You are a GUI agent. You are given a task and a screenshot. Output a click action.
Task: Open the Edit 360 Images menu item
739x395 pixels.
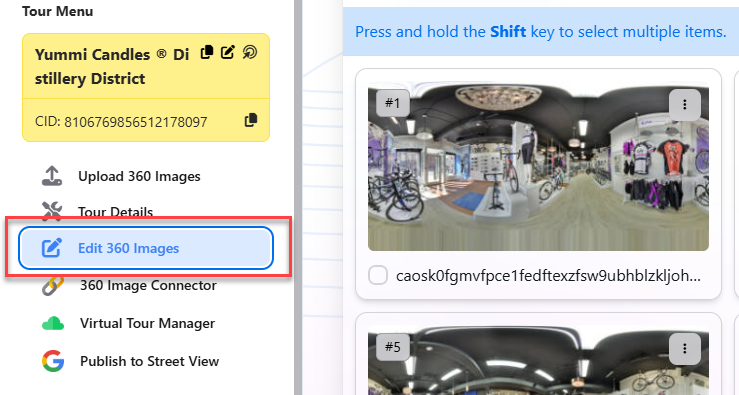point(146,248)
